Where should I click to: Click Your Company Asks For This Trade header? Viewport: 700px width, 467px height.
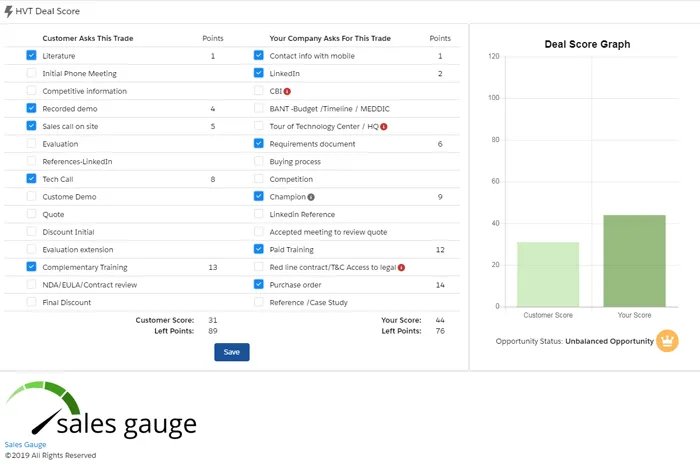pyautogui.click(x=330, y=38)
